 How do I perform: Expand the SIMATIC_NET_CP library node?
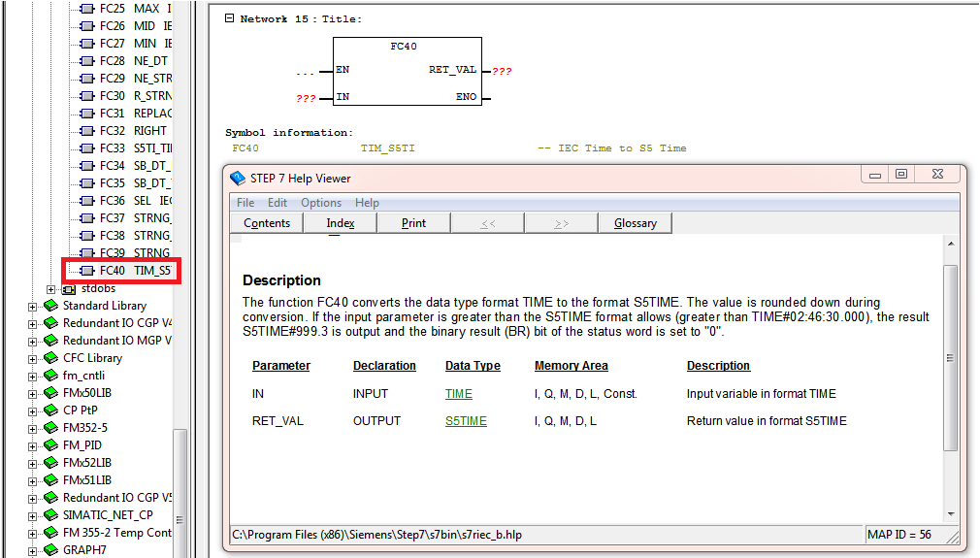(32, 515)
